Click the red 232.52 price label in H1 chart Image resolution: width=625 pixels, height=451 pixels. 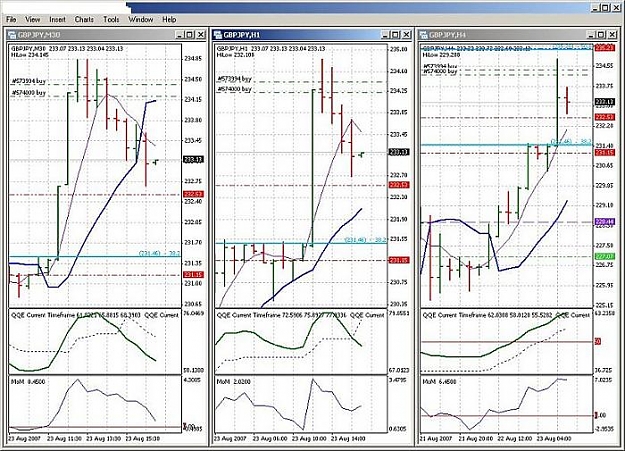pyautogui.click(x=399, y=185)
